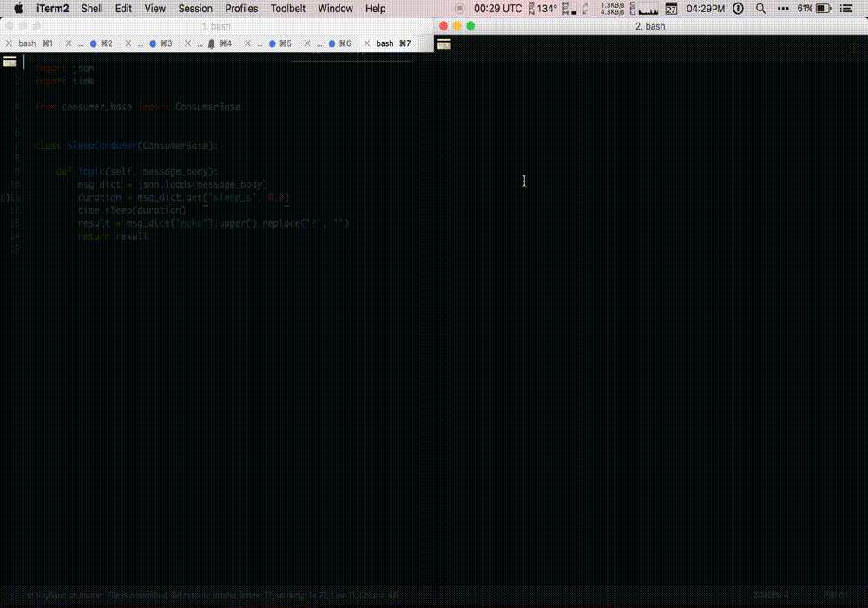Close the ⌘5 tab
Viewport: 868px width, 608px height.
pyautogui.click(x=247, y=43)
